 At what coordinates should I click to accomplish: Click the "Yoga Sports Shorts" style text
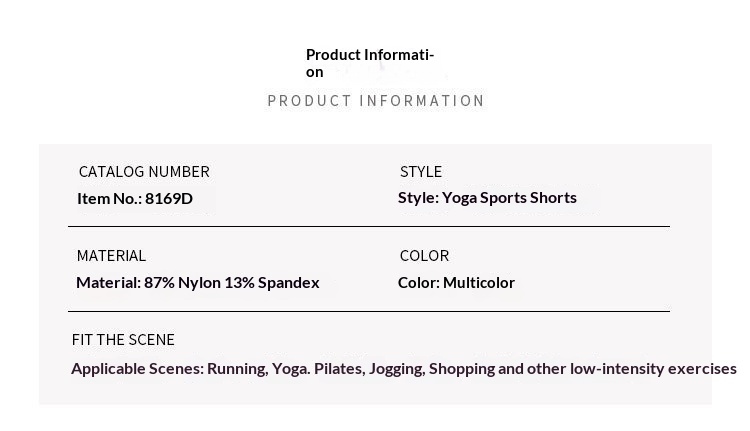pyautogui.click(x=509, y=197)
